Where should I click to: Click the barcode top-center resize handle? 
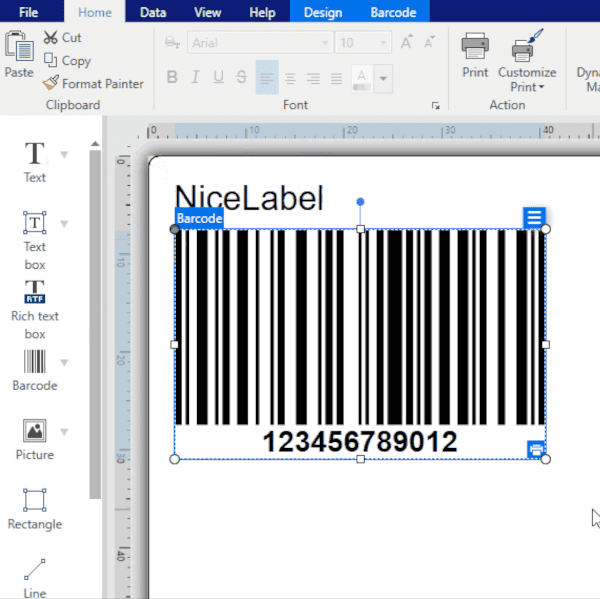tap(360, 229)
